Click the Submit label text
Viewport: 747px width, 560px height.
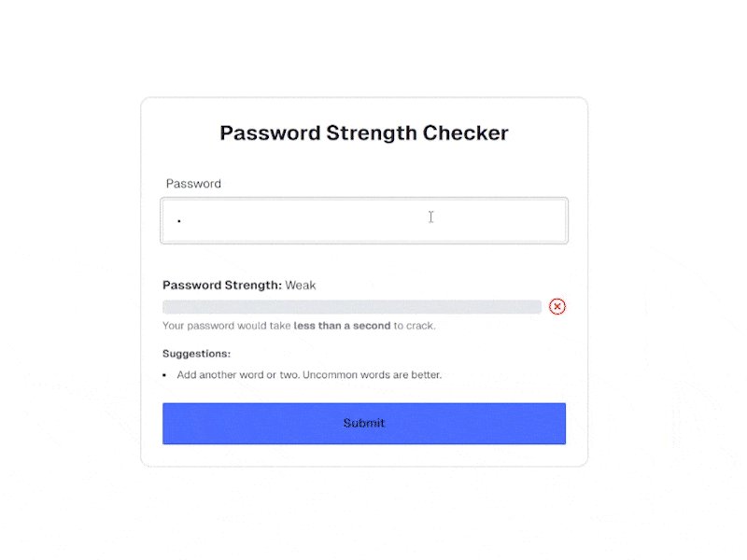pyautogui.click(x=363, y=423)
